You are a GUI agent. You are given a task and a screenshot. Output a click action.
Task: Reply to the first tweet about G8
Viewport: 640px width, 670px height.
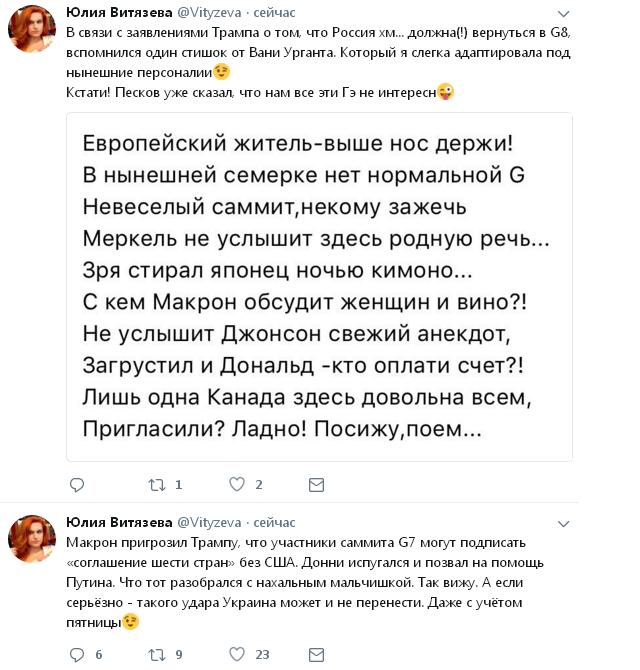[77, 485]
